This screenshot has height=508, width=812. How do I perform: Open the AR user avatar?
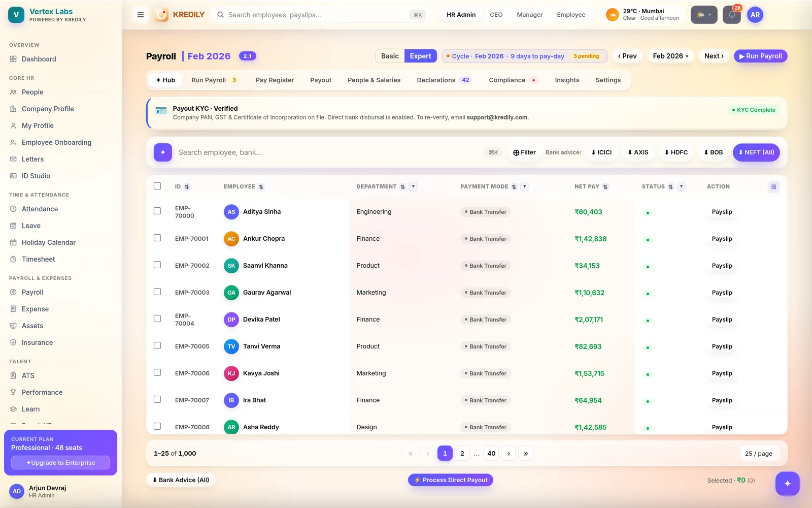(x=755, y=15)
